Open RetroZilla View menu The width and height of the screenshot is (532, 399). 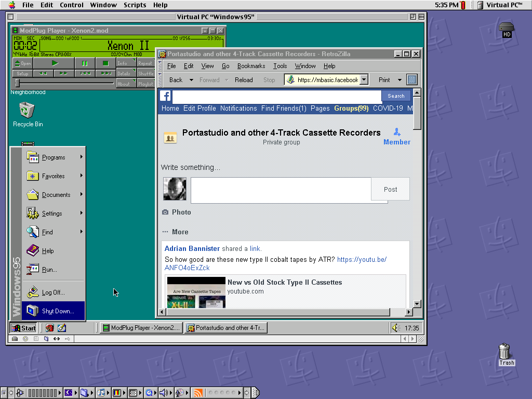tap(207, 66)
